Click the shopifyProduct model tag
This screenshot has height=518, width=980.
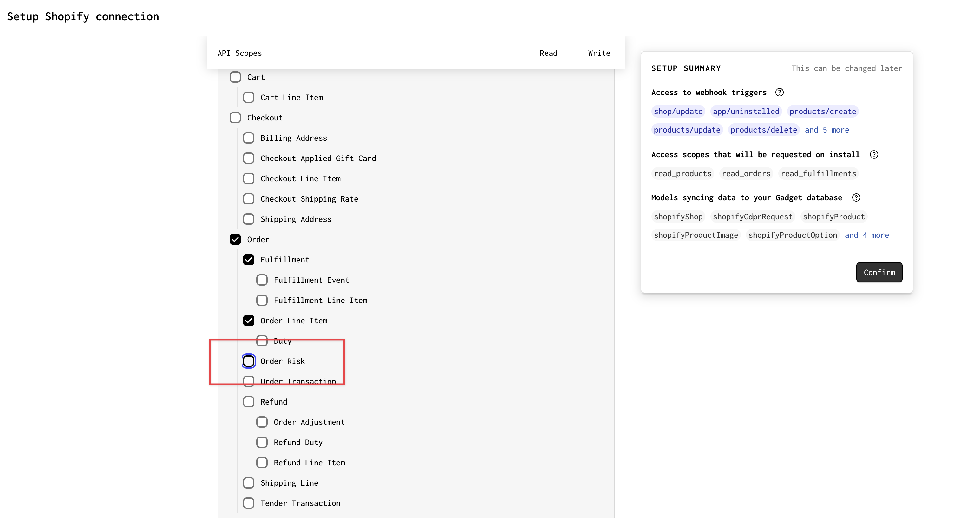pyautogui.click(x=833, y=217)
